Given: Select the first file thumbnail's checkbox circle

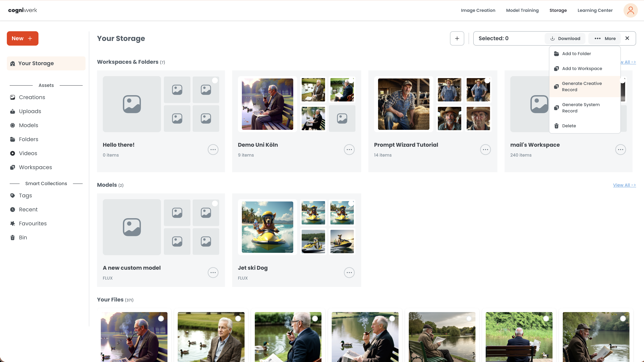Looking at the screenshot, I should pos(161,319).
